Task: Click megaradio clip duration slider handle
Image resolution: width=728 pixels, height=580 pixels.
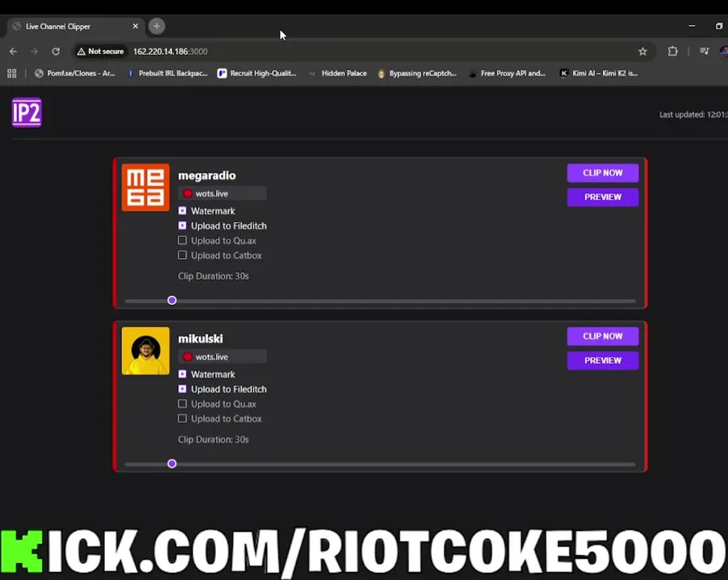Action: (172, 300)
